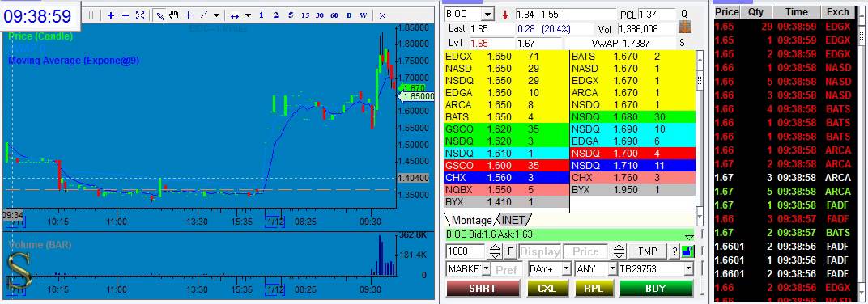
Task: Switch chart to 5 minute interval
Action: (291, 15)
